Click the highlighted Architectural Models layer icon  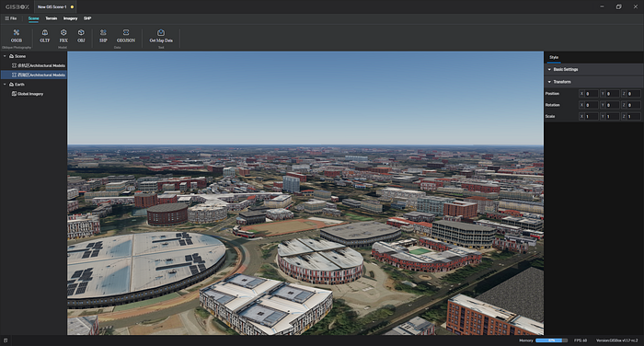pos(14,75)
